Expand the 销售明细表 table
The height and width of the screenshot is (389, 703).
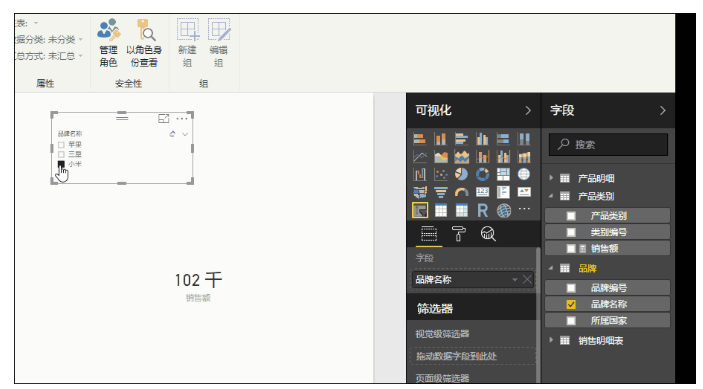point(551,340)
